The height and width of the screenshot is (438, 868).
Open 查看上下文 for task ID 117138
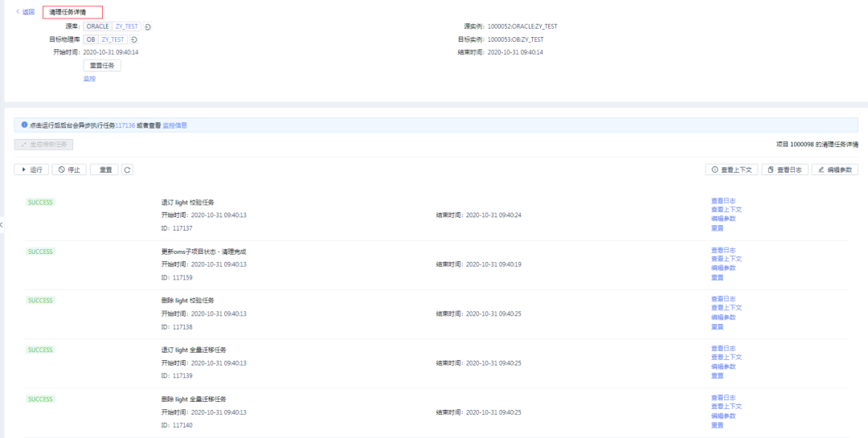click(x=727, y=308)
